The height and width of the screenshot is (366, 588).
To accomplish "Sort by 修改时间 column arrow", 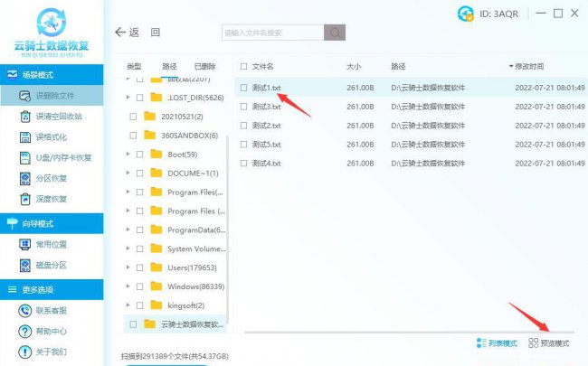I will point(511,66).
